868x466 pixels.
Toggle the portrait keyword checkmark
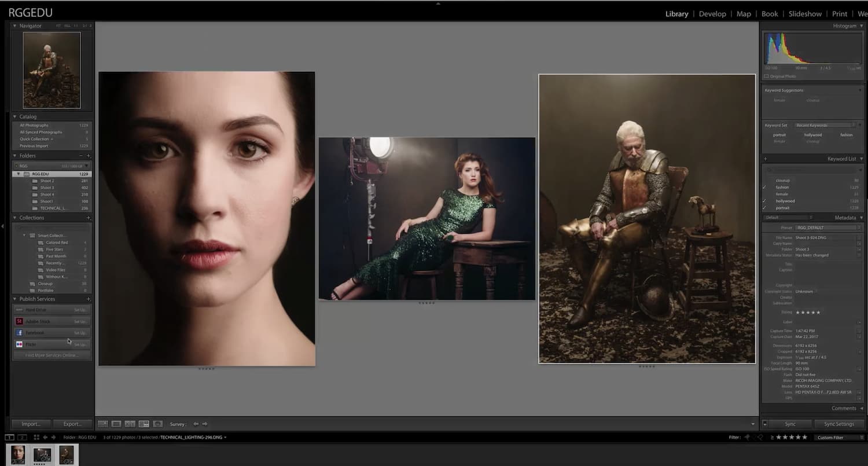(764, 208)
